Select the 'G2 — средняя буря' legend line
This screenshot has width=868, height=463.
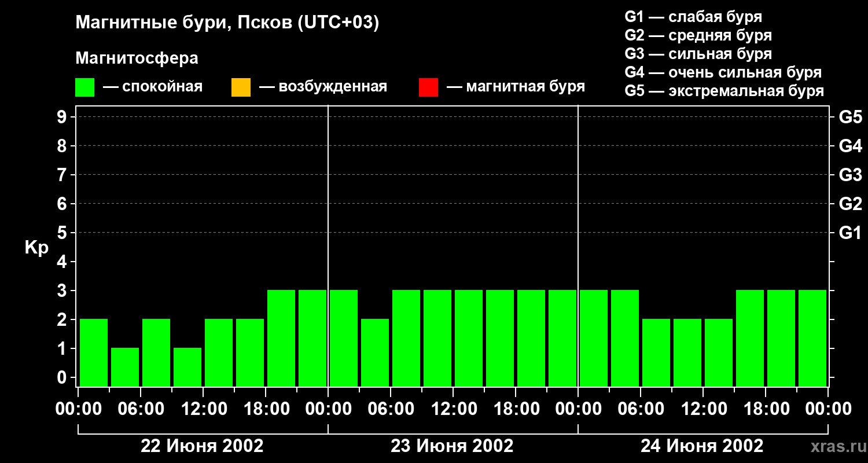(x=698, y=35)
